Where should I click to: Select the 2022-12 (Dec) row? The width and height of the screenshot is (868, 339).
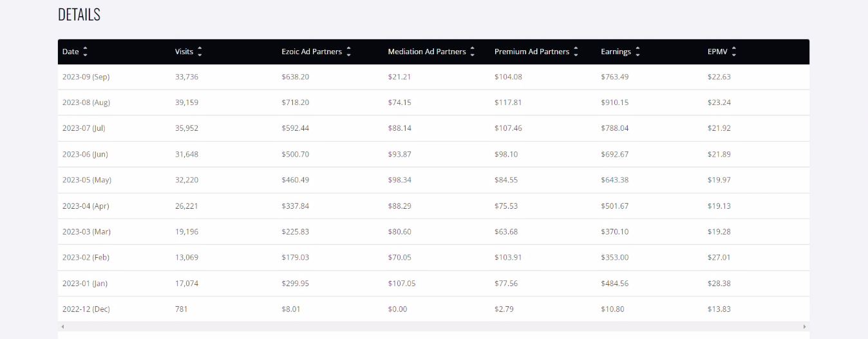(433, 309)
